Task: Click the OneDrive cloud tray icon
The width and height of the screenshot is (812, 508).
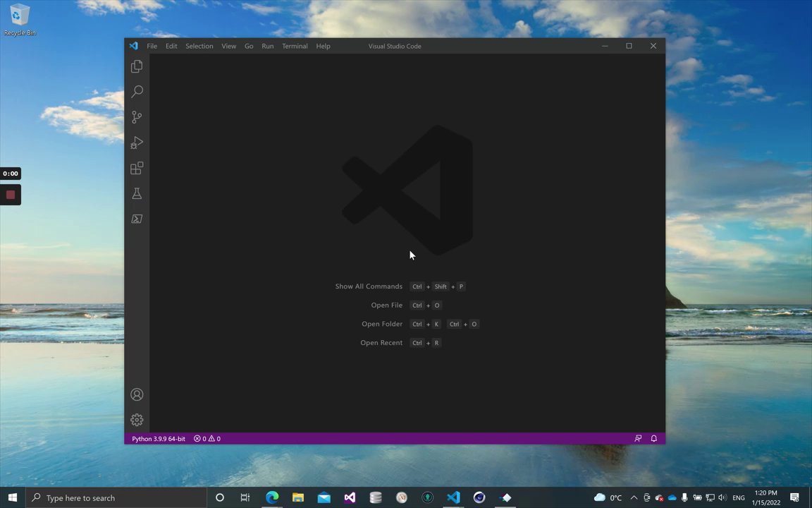Action: [x=672, y=497]
